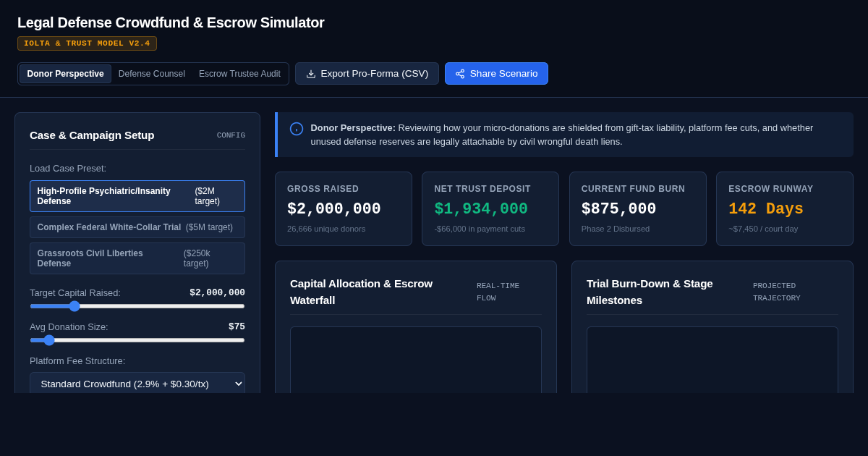Adjust the Avg Donation Size slider
The height and width of the screenshot is (456, 868).
(137, 340)
